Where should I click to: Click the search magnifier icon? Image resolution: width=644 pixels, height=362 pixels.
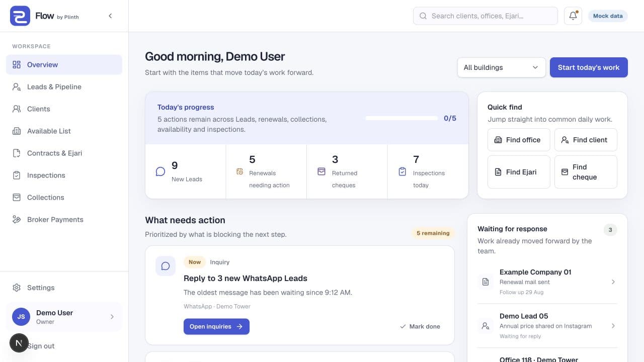pos(423,16)
